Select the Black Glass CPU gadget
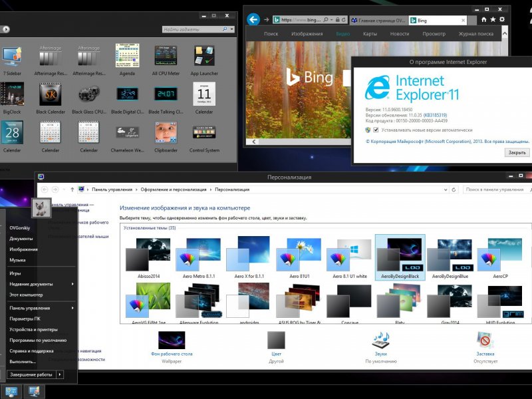The height and width of the screenshot is (399, 532). click(x=89, y=98)
